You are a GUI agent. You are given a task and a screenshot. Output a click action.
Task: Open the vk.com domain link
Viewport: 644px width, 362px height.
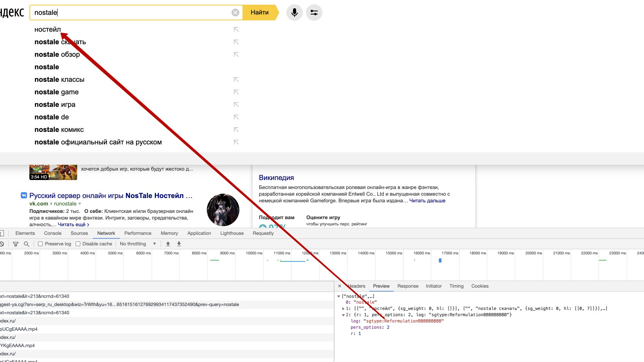(39, 204)
